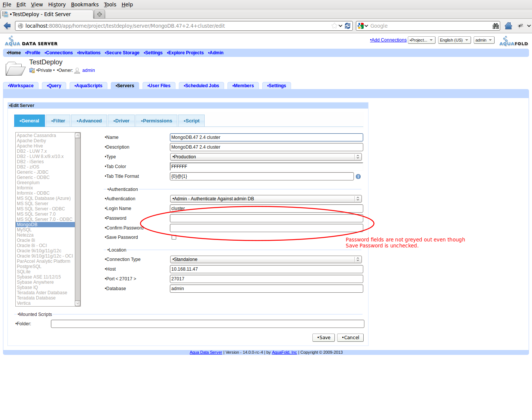Click server list scroll down arrow
Screen dimensions: 532x420
pyautogui.click(x=77, y=303)
